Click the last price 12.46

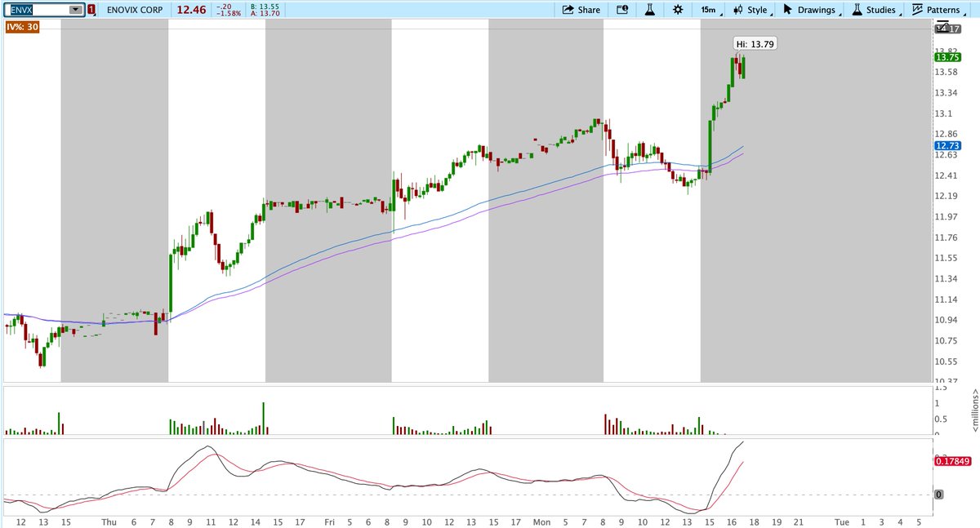(189, 10)
